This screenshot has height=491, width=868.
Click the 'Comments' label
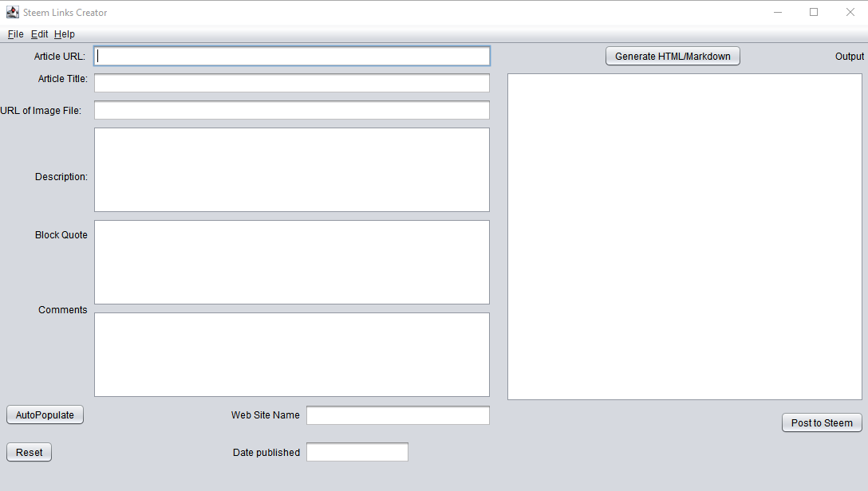[x=62, y=309]
